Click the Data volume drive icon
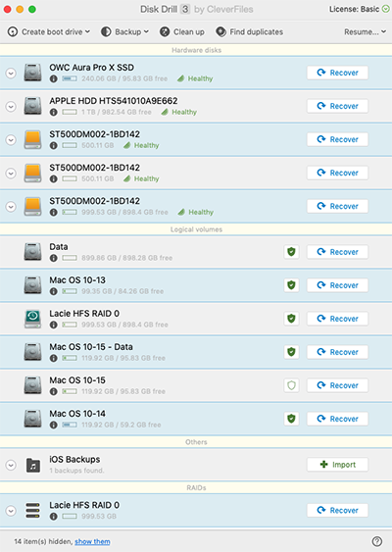 click(x=32, y=252)
